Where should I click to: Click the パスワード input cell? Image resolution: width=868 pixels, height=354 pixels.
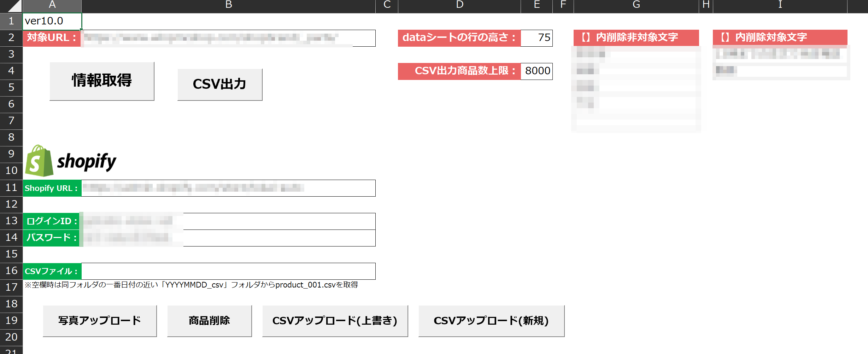tap(228, 238)
